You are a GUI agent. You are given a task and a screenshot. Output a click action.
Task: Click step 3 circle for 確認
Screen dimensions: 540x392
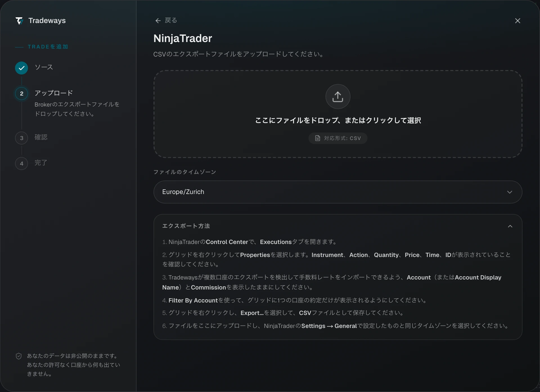[21, 138]
